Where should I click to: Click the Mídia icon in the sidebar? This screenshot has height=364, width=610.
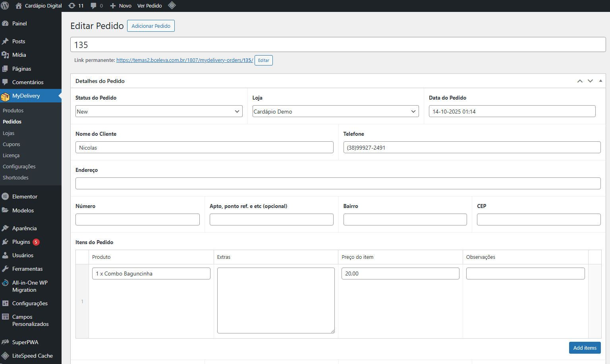[x=5, y=55]
